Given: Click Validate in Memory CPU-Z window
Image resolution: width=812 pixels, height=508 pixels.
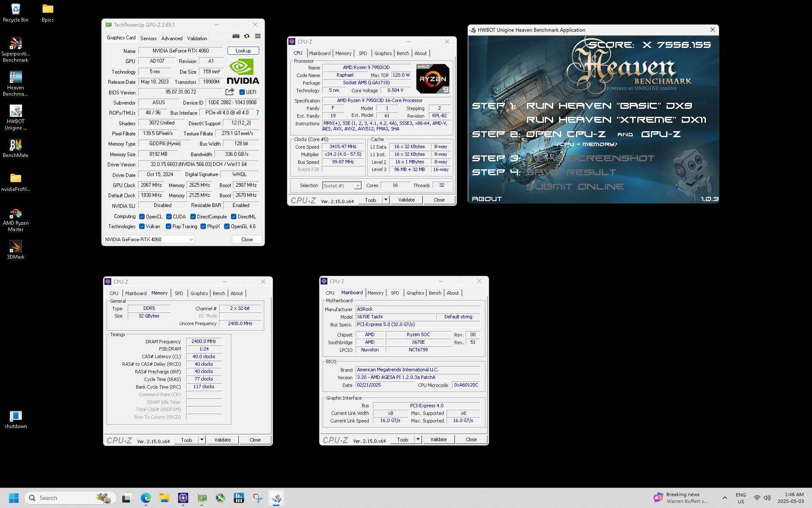Looking at the screenshot, I should coord(222,440).
